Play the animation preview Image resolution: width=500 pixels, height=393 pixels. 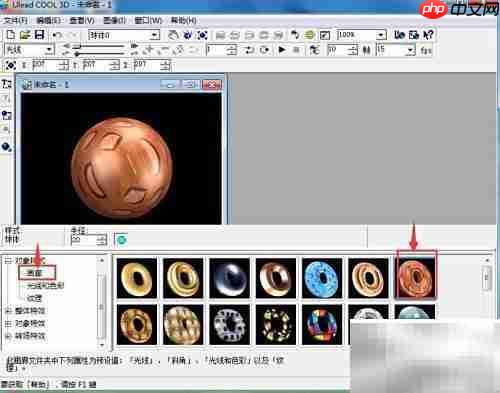pyautogui.click(x=282, y=50)
